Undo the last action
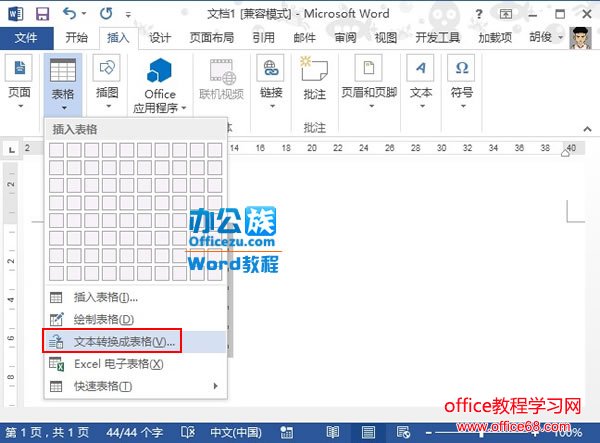The width and height of the screenshot is (600, 443). coord(70,14)
